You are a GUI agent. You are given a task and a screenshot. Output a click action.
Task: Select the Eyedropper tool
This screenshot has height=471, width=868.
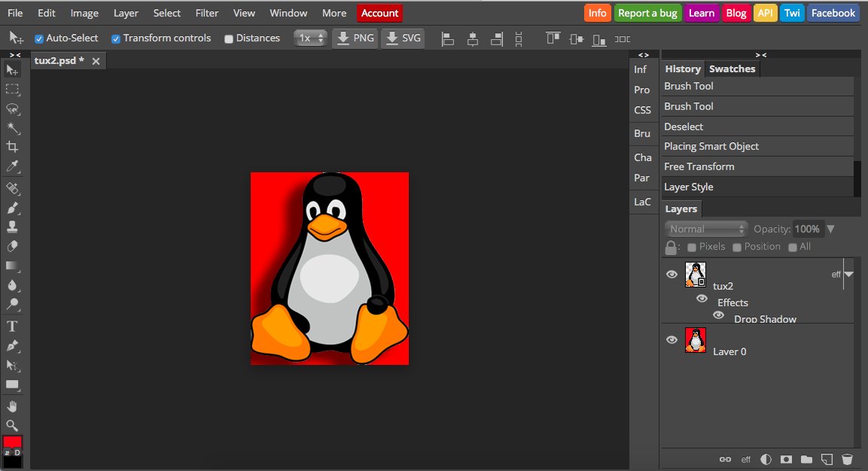tap(12, 166)
